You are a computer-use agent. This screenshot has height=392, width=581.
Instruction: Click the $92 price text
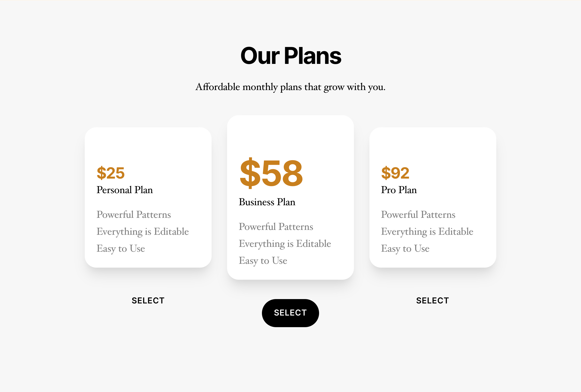tap(396, 172)
